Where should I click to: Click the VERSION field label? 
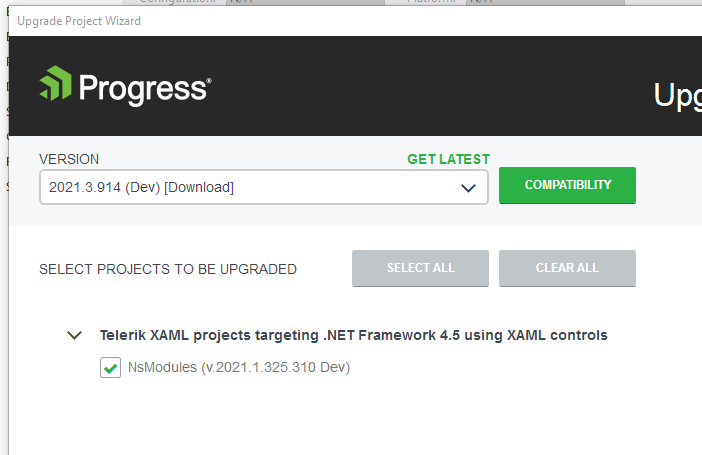tap(69, 159)
